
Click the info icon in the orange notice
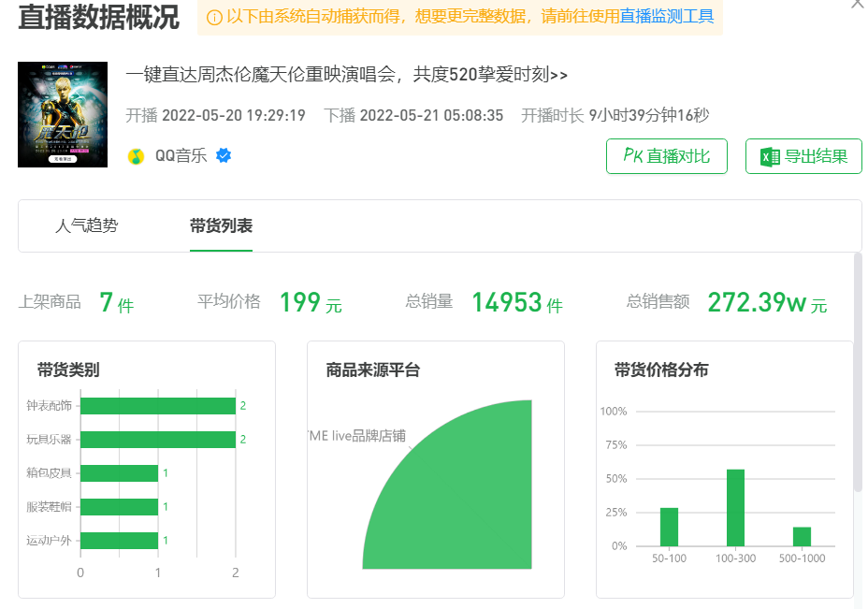[214, 18]
